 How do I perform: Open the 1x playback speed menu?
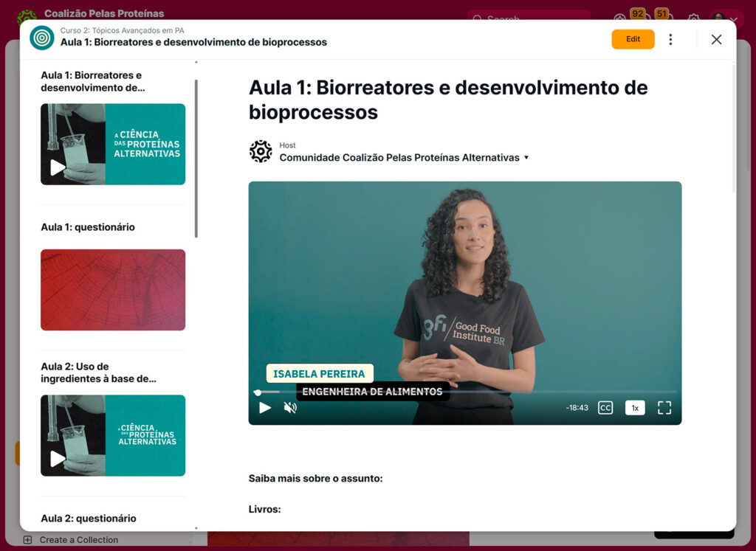point(635,408)
